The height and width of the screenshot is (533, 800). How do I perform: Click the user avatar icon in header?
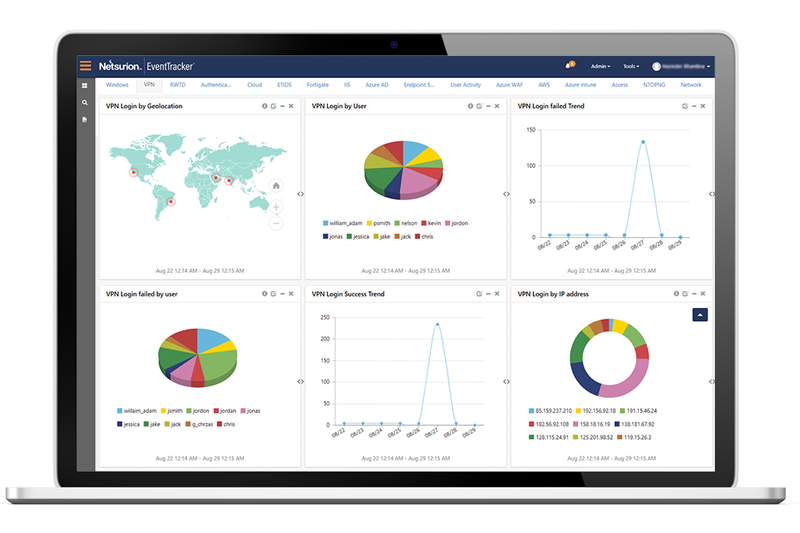coord(656,66)
